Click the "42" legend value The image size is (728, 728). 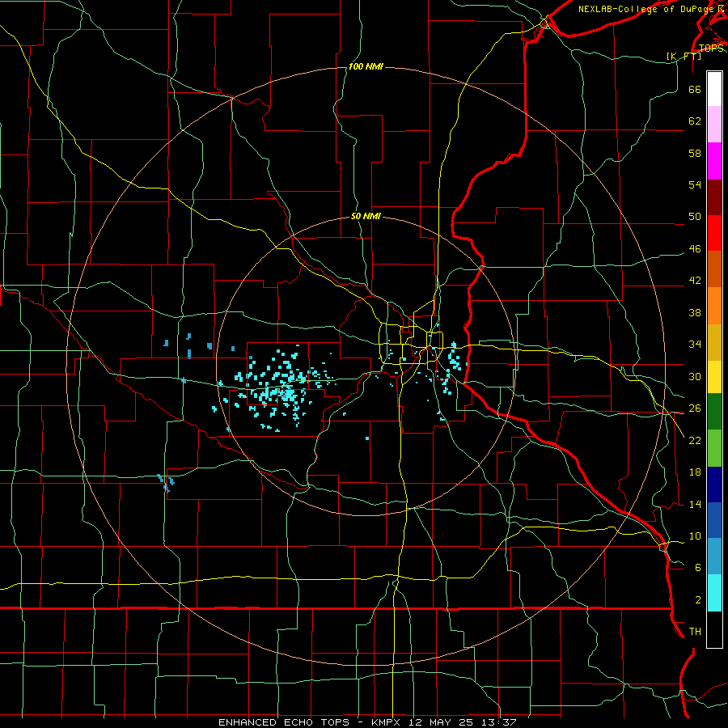tap(695, 281)
